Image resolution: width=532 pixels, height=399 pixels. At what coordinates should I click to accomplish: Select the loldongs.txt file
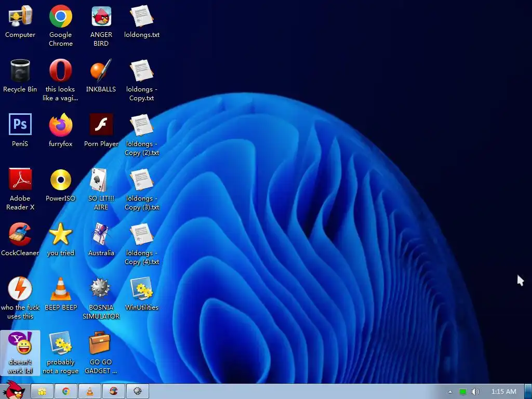[x=142, y=22]
